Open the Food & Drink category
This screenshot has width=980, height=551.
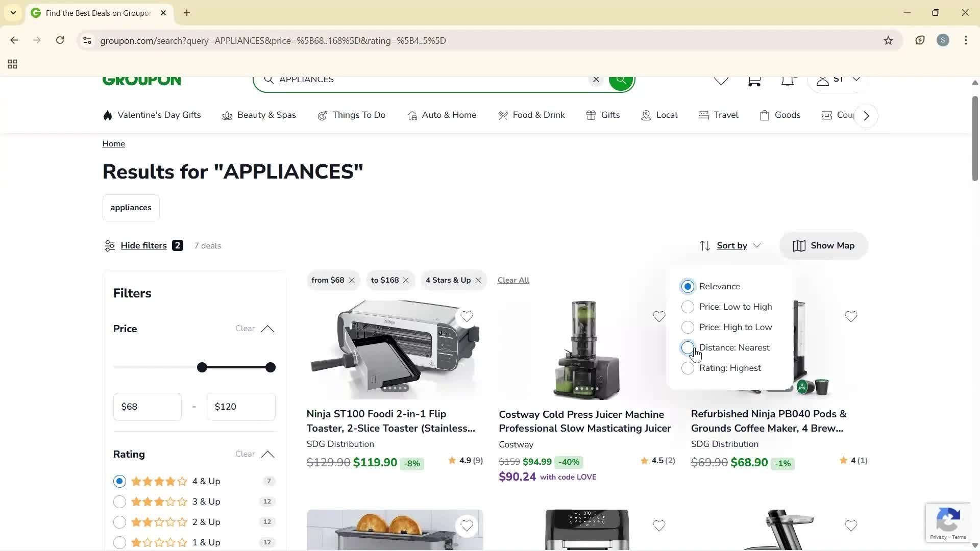tap(538, 115)
